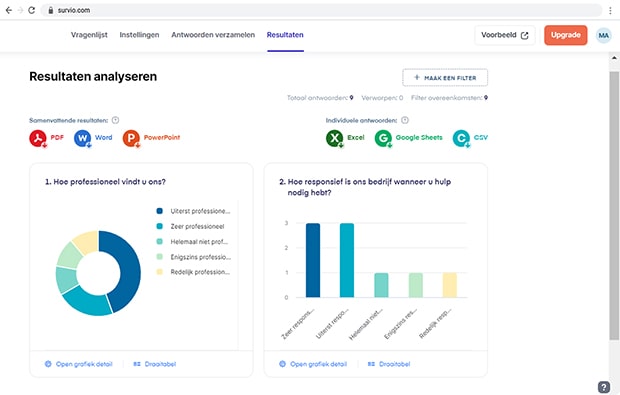Screen dimensions: 620x395
Task: Export individual answers as CSV icon
Action: (461, 138)
